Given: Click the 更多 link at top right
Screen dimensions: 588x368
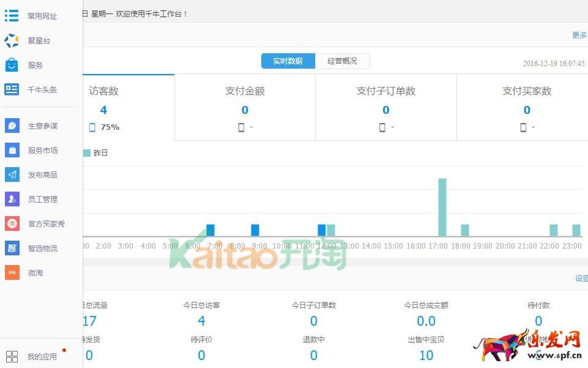Looking at the screenshot, I should pyautogui.click(x=579, y=35).
